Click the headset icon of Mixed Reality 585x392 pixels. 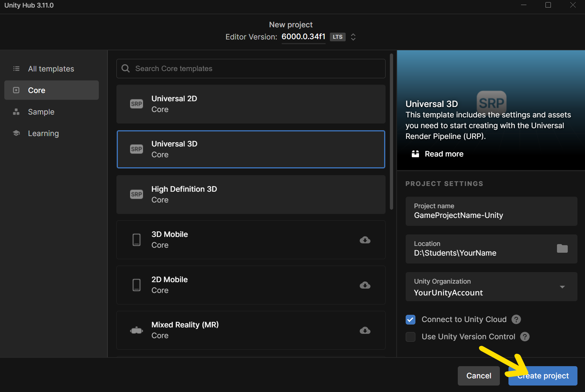click(137, 330)
